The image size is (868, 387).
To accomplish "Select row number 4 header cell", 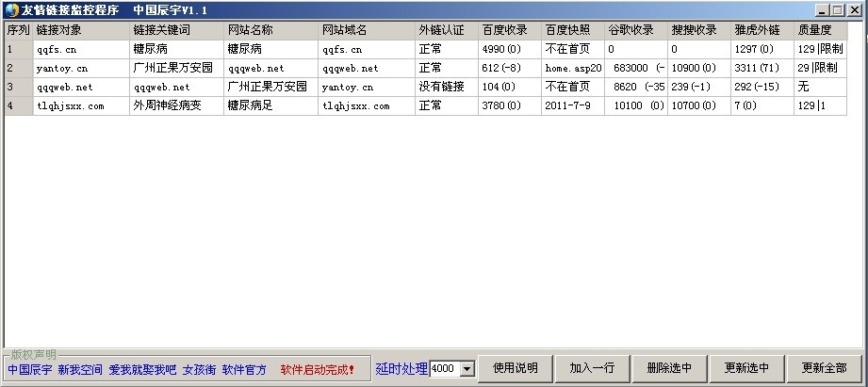I will (18, 105).
